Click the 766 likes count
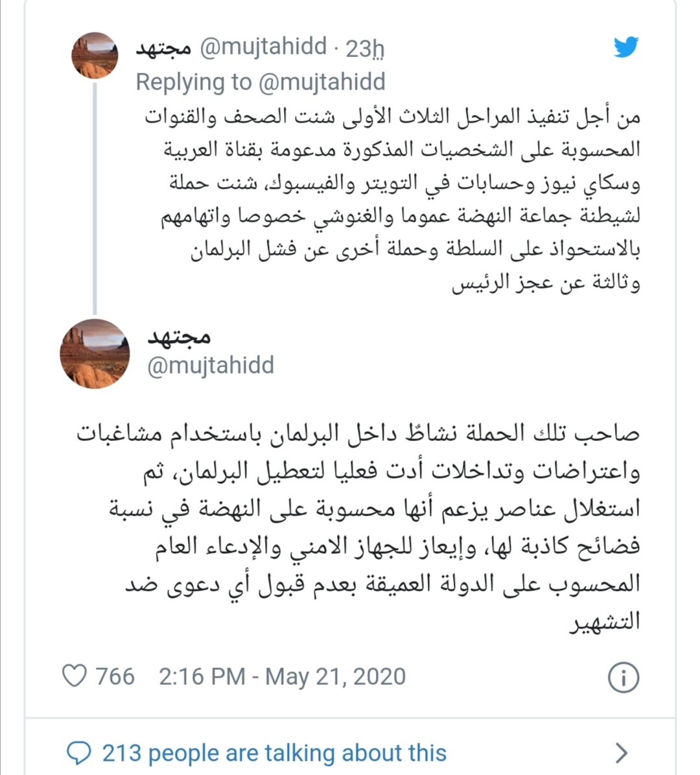The image size is (700, 775). tap(115, 676)
